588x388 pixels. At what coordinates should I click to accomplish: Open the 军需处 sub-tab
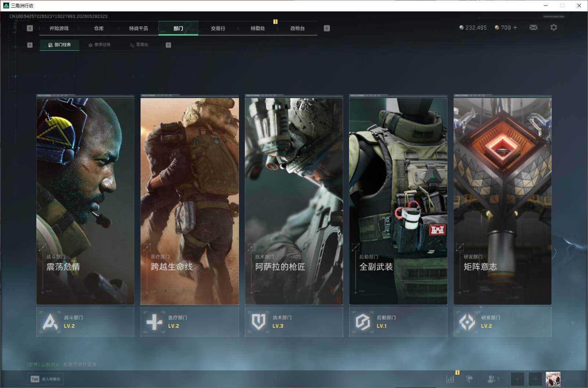[x=139, y=45]
